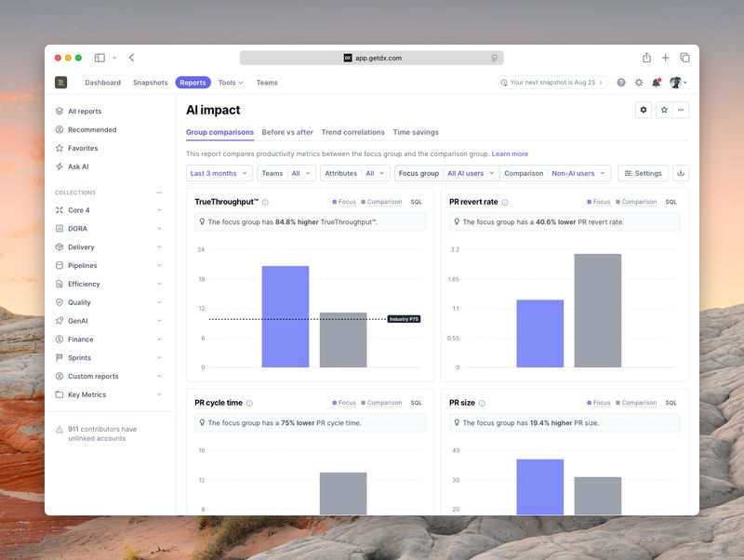Open the notifications bell
The image size is (744, 560).
pyautogui.click(x=656, y=83)
